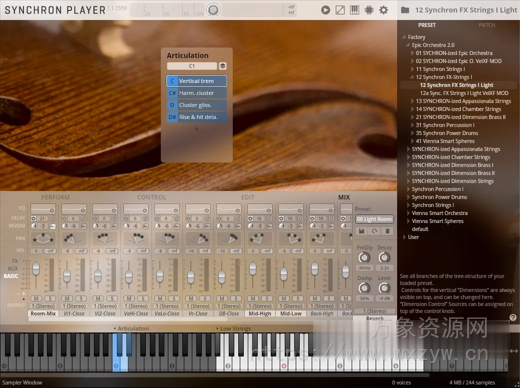Turn the reverb Damp knob
520x388 pixels.
click(x=364, y=288)
